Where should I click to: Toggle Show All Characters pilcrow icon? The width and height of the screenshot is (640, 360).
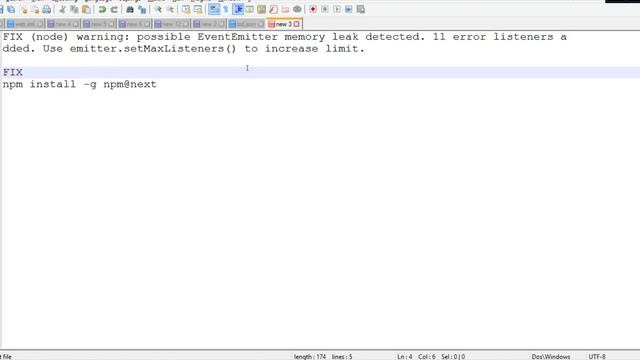point(226,9)
